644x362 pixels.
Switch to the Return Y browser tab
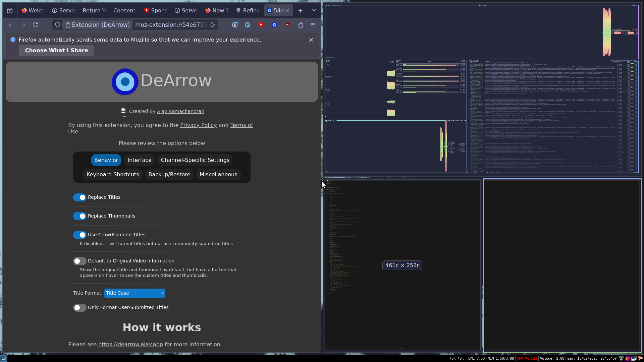(x=95, y=10)
